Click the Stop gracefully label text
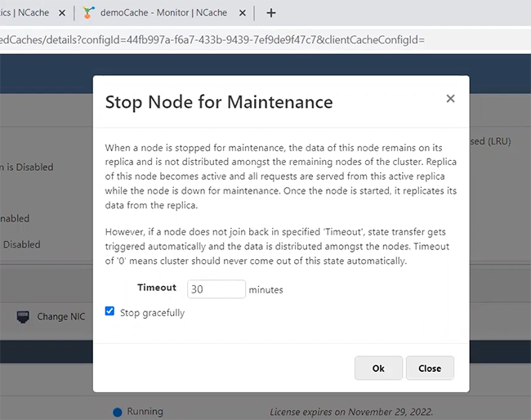Screen dimensions: 531x420 pyautogui.click(x=153, y=313)
